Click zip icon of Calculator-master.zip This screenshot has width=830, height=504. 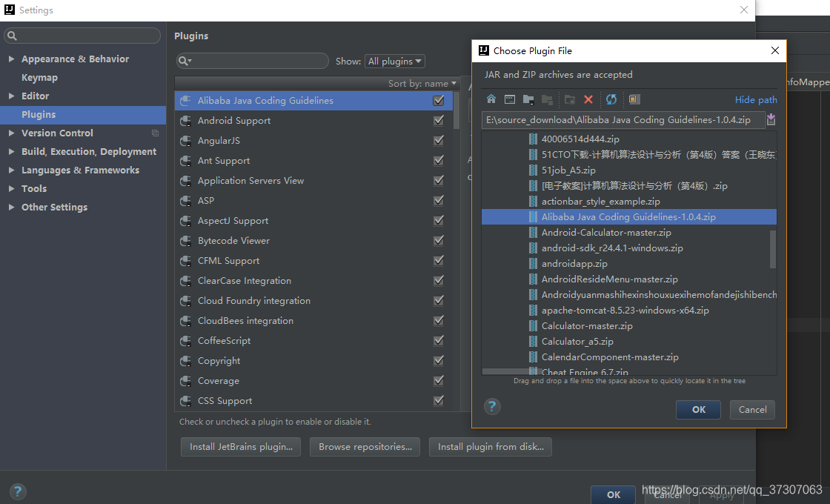[x=533, y=325]
